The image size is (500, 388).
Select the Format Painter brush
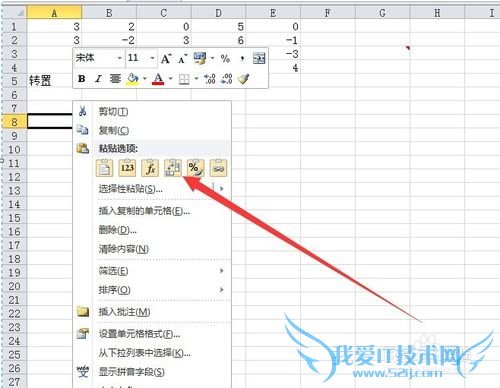tap(244, 79)
